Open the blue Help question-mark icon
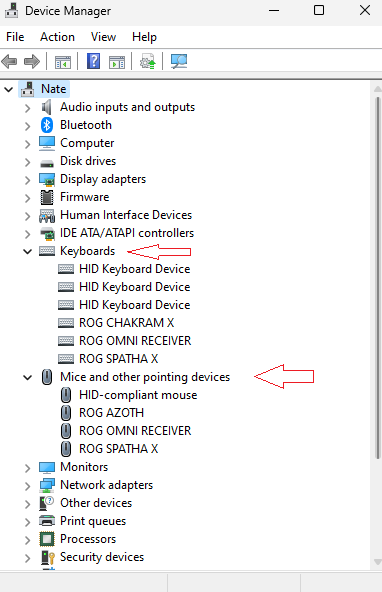The height and width of the screenshot is (592, 382). [x=93, y=61]
